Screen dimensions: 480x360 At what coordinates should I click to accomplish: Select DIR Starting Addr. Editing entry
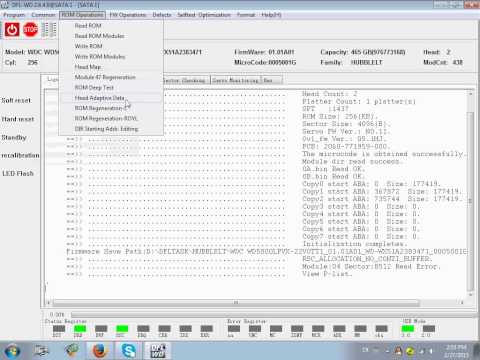(111, 129)
